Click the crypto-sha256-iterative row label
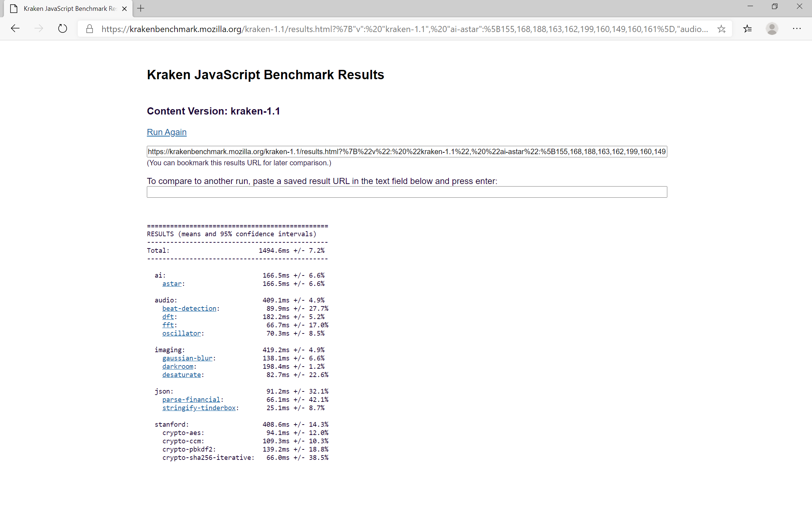812x520 pixels. pos(208,458)
